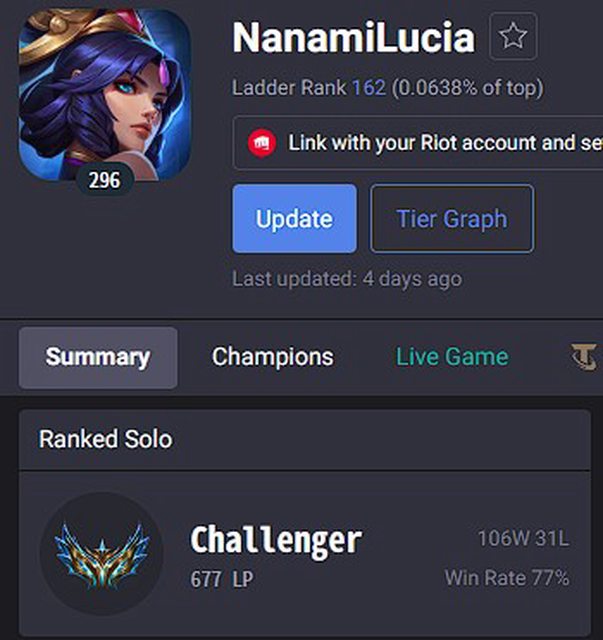Open the Live Game tab
The image size is (603, 640).
[452, 356]
